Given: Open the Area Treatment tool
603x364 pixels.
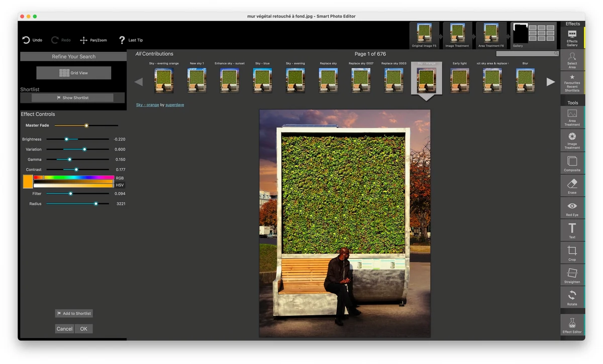Looking at the screenshot, I should coord(572,117).
